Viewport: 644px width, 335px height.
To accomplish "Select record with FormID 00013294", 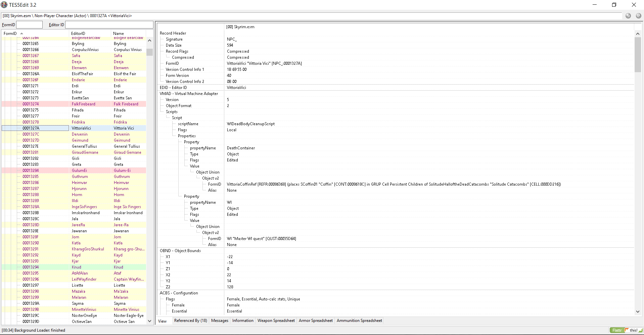I will 31,267.
